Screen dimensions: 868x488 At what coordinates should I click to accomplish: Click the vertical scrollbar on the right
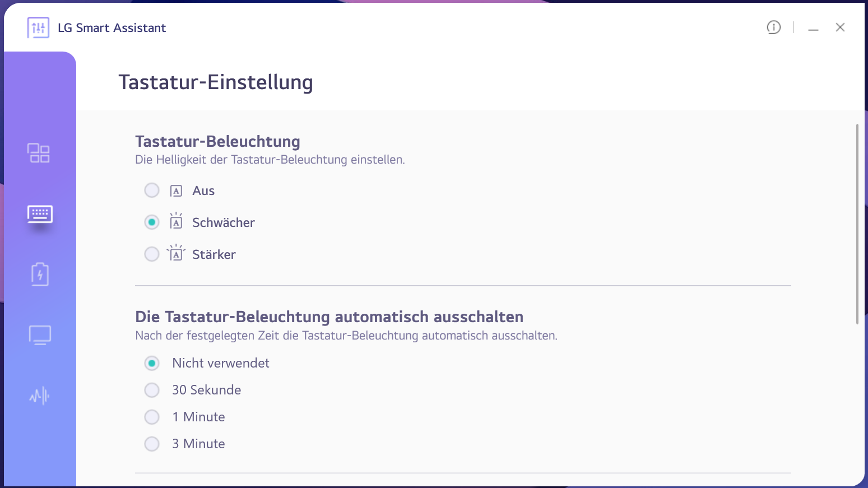tap(857, 224)
